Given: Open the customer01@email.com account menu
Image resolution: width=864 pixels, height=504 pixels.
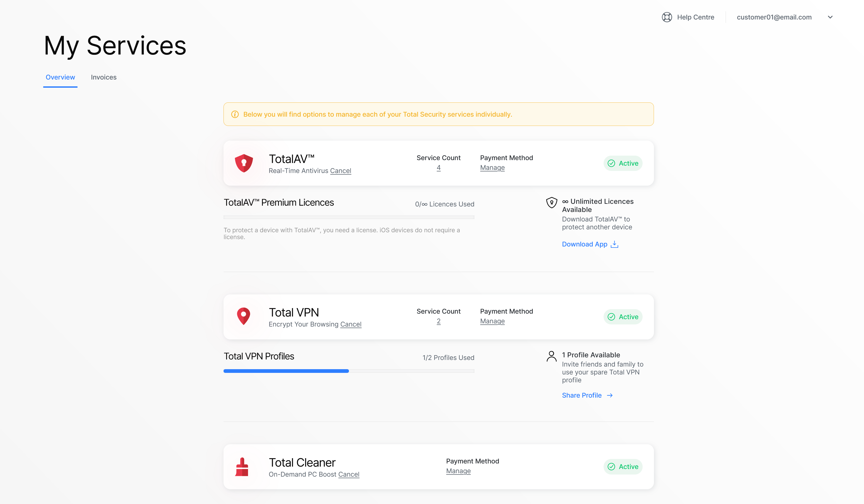Looking at the screenshot, I should pyautogui.click(x=774, y=17).
